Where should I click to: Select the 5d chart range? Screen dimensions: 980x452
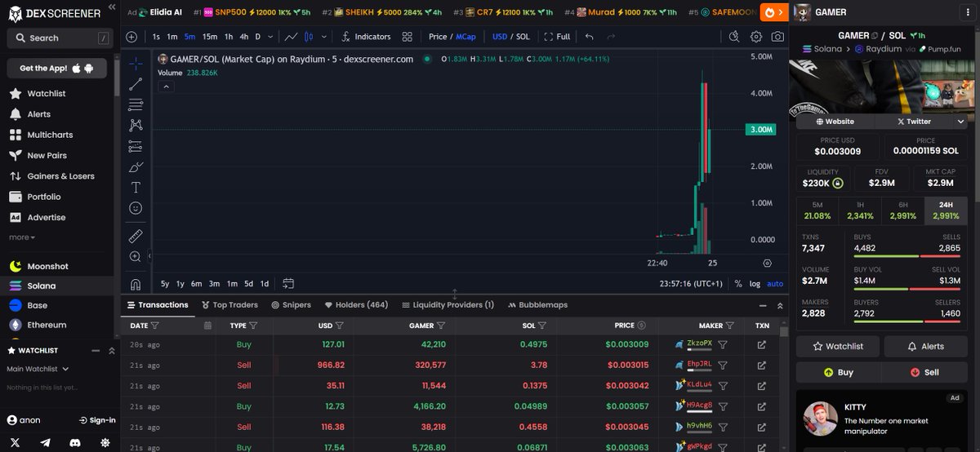[248, 284]
